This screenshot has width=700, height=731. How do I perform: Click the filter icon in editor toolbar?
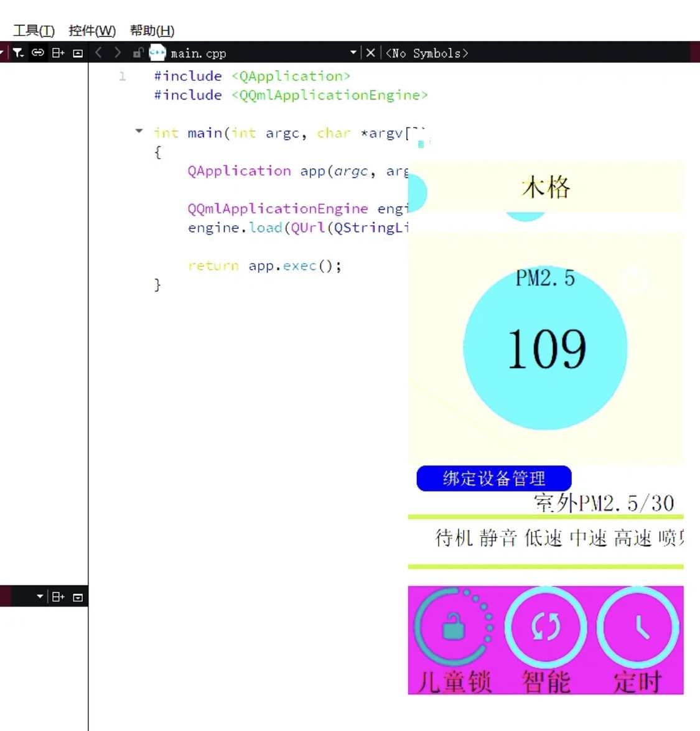(x=17, y=53)
